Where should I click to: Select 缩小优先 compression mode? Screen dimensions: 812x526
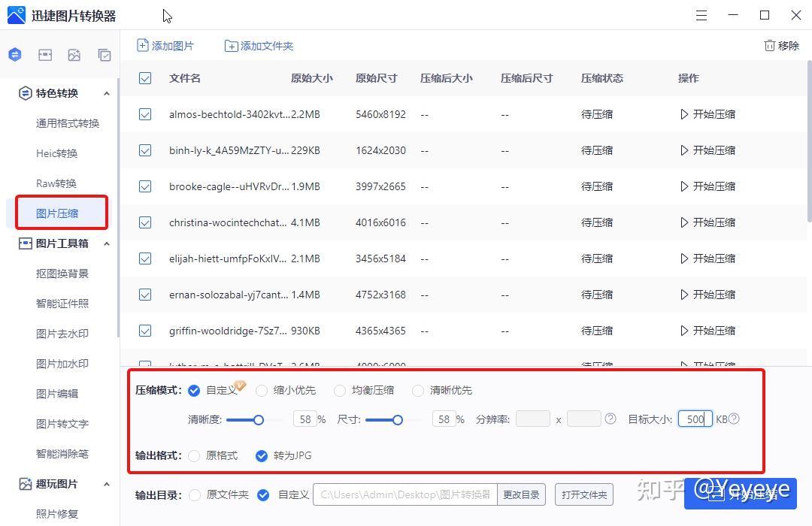(262, 390)
